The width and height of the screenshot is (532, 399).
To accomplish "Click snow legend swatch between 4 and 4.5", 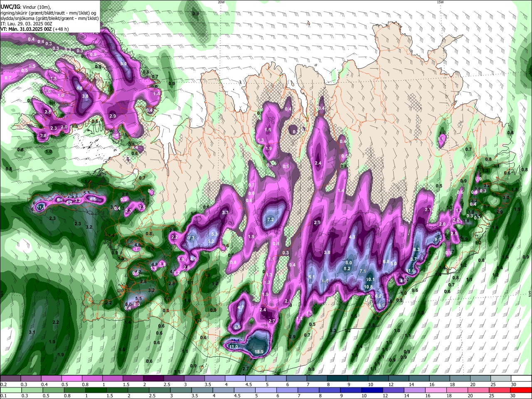I will 235,379.
